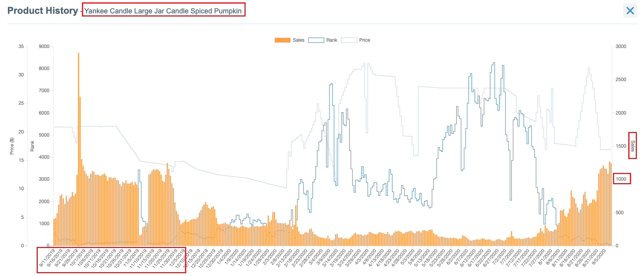644x276 pixels.
Task: Toggle Sales series via legend label
Action: 298,40
